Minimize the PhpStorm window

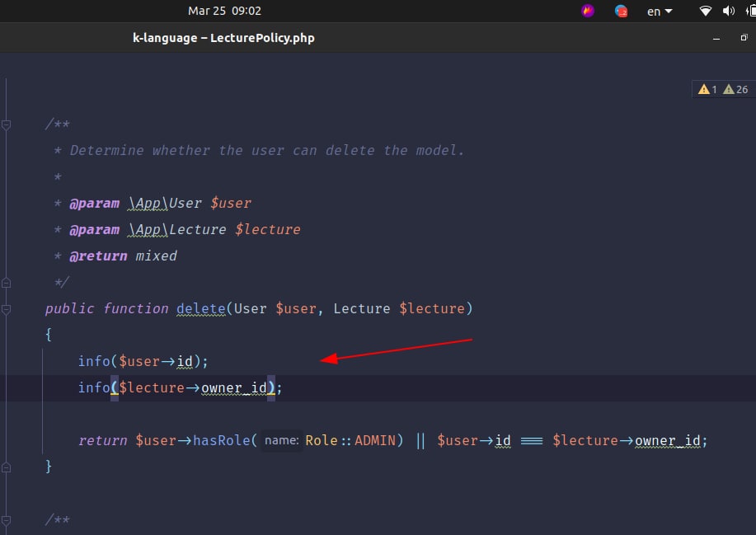(x=716, y=38)
